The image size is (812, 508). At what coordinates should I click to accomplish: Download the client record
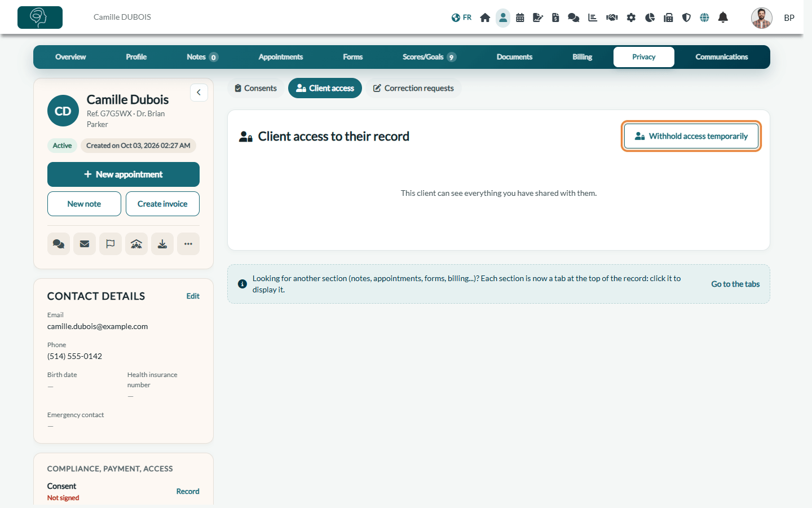[162, 244]
